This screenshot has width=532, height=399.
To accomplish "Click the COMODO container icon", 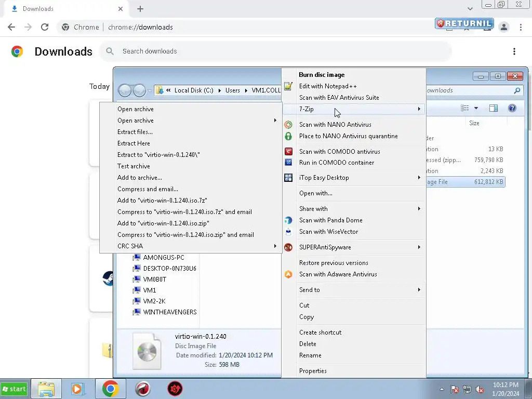I will (288, 162).
